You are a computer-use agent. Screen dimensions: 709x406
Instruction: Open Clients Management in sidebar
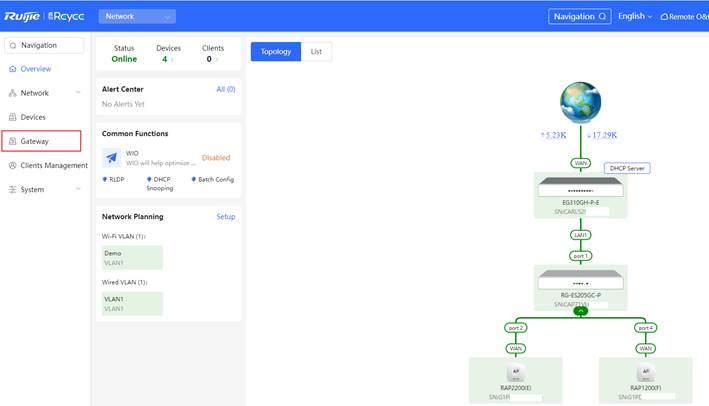(54, 165)
